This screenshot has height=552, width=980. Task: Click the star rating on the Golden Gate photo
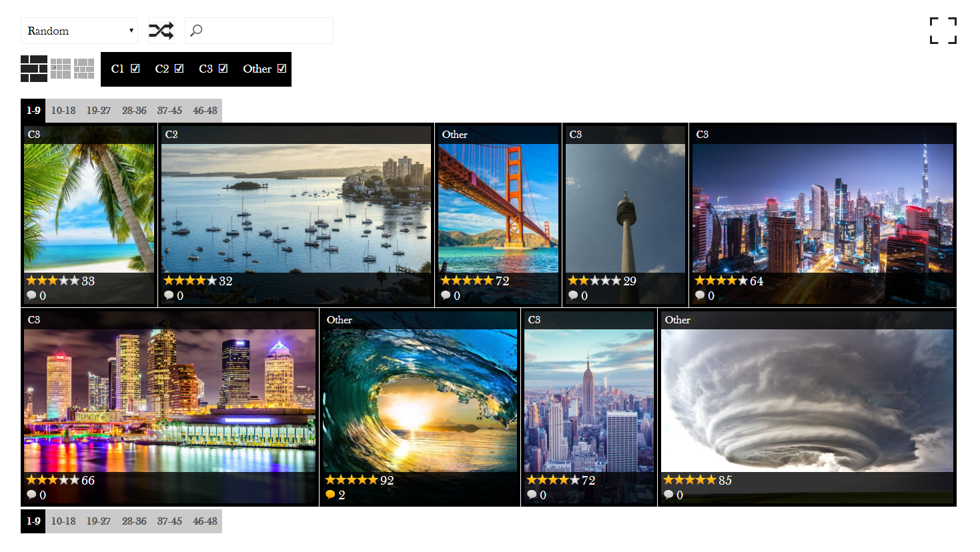[466, 281]
